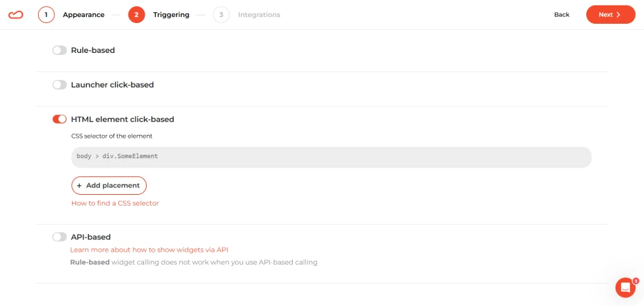Open Learn more about widgets via API link
644x306 pixels.
pos(149,250)
